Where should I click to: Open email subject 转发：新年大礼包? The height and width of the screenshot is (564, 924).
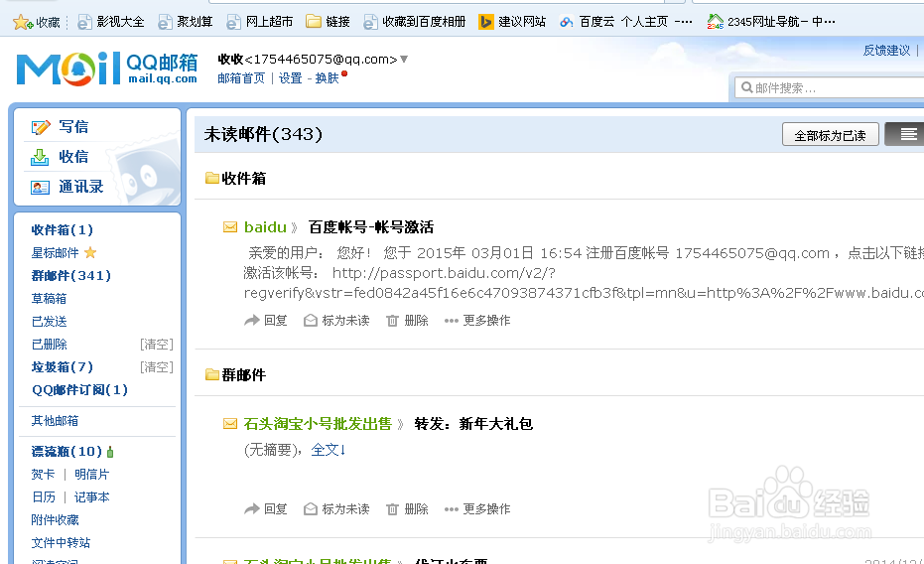(473, 424)
